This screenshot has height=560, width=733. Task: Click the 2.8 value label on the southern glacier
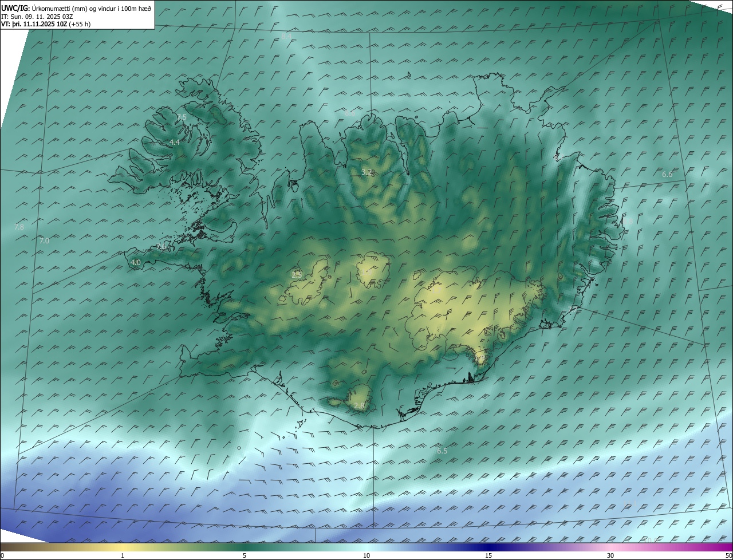359,406
